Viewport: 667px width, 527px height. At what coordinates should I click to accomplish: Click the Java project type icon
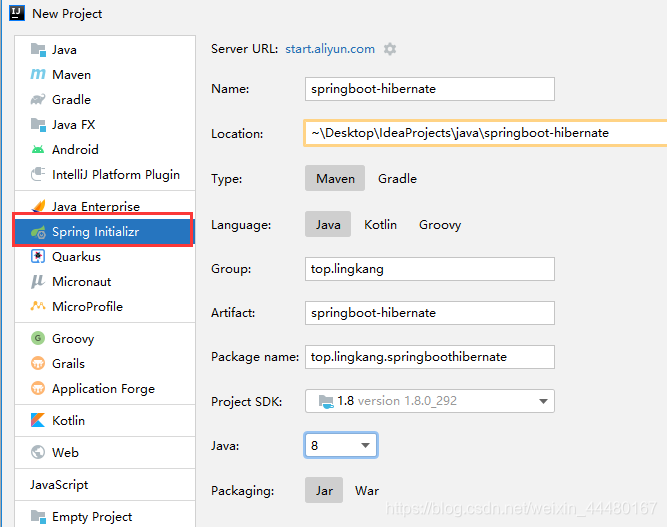[38, 50]
